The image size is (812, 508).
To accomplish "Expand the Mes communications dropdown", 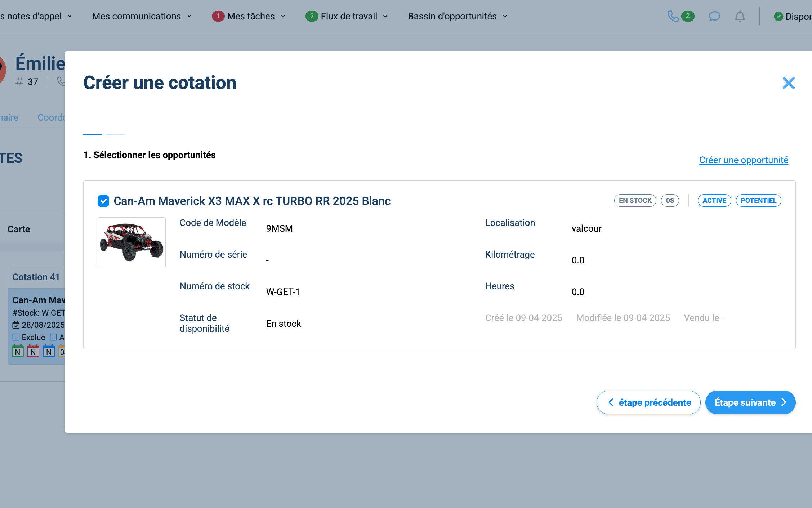I will [142, 16].
